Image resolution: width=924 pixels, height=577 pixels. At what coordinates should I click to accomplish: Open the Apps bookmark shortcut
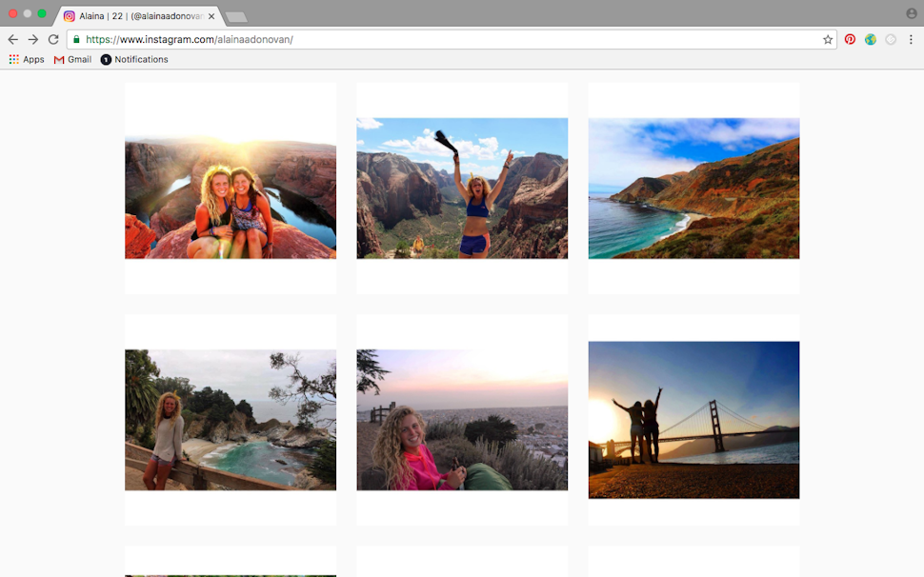pyautogui.click(x=27, y=59)
